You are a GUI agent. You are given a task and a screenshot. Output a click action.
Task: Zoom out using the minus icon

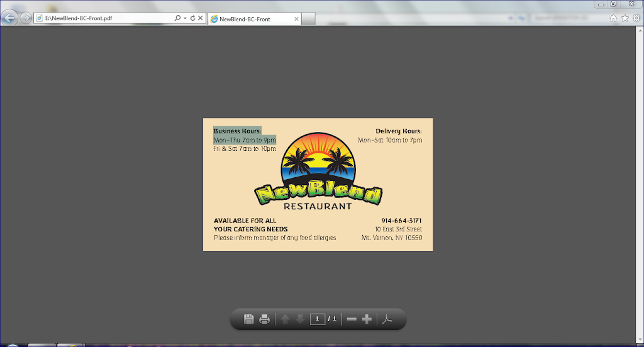point(352,319)
